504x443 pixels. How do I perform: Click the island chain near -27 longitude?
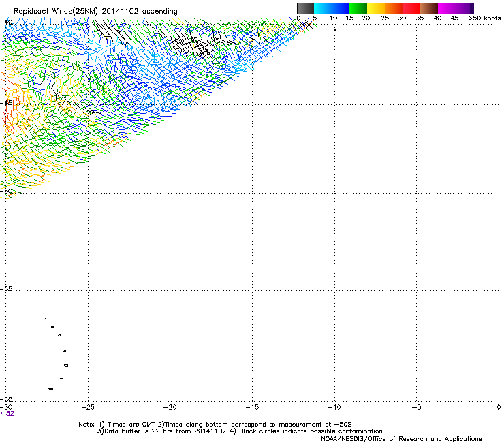tap(57, 354)
